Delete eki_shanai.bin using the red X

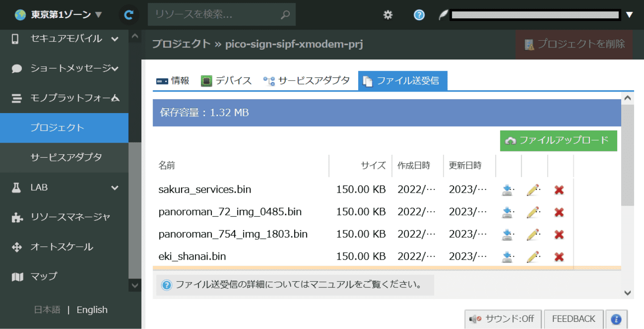tap(559, 257)
